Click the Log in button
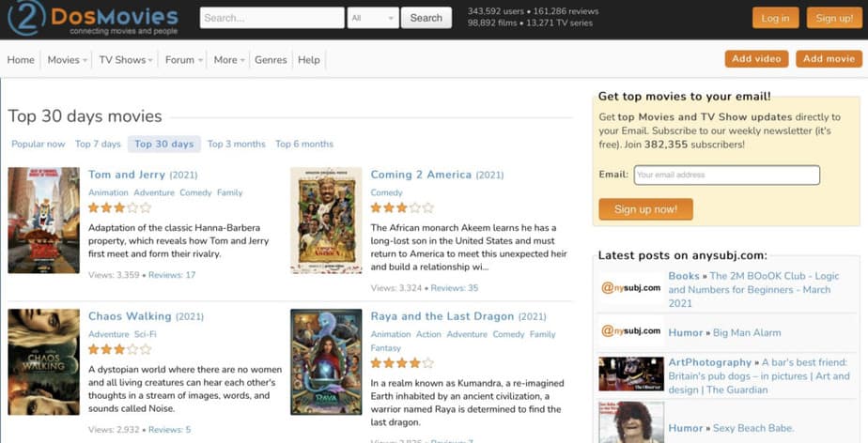Image resolution: width=868 pixels, height=443 pixels. pyautogui.click(x=775, y=18)
